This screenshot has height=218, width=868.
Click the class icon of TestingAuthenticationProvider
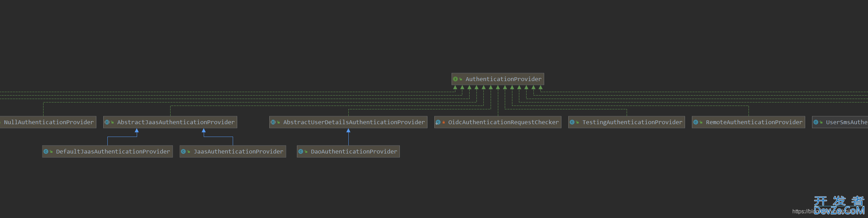[572, 122]
